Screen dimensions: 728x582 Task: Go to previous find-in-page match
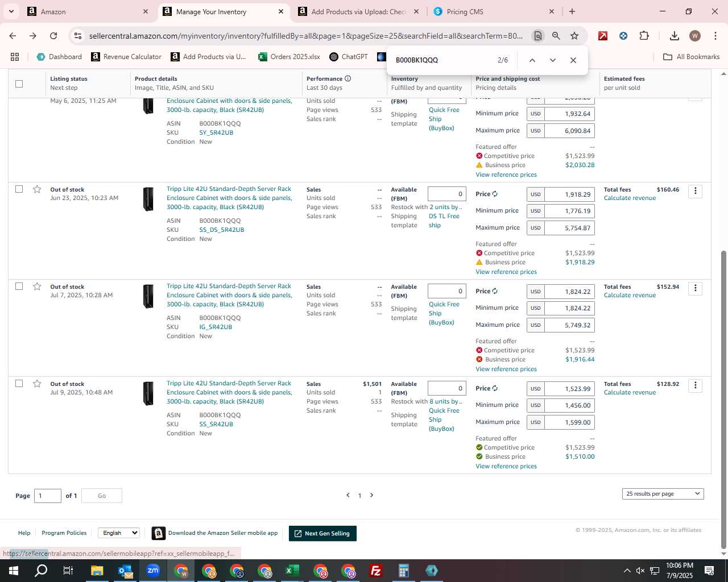tap(532, 60)
